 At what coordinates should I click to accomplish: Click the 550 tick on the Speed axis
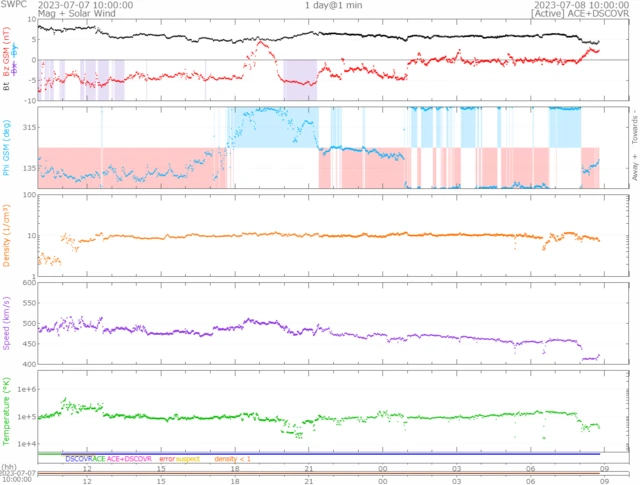(x=29, y=303)
